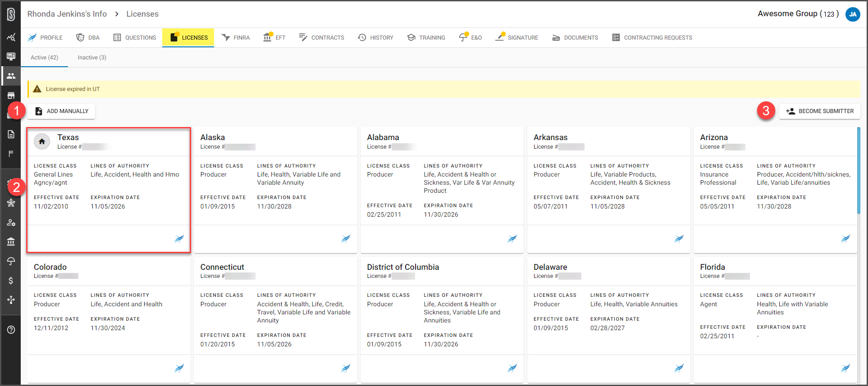This screenshot has width=868, height=386.
Task: Click the feather icon on Colorado card
Action: coord(179,368)
